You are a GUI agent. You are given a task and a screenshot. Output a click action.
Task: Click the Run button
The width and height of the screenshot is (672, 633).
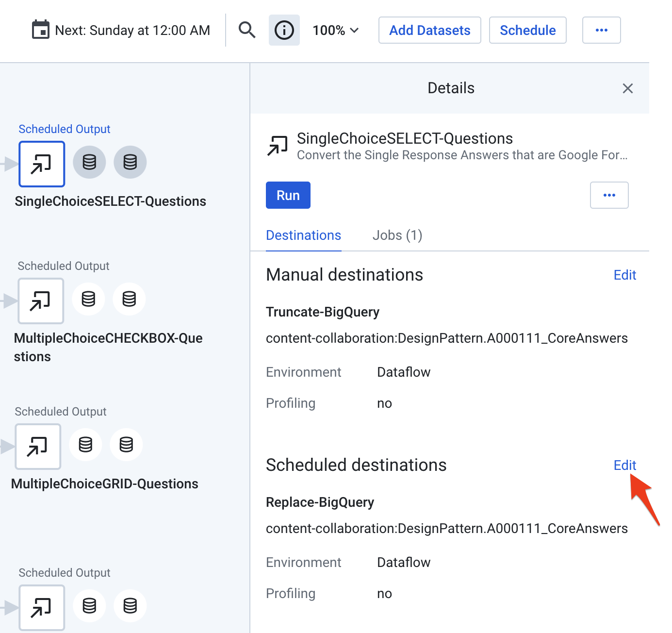pos(288,195)
